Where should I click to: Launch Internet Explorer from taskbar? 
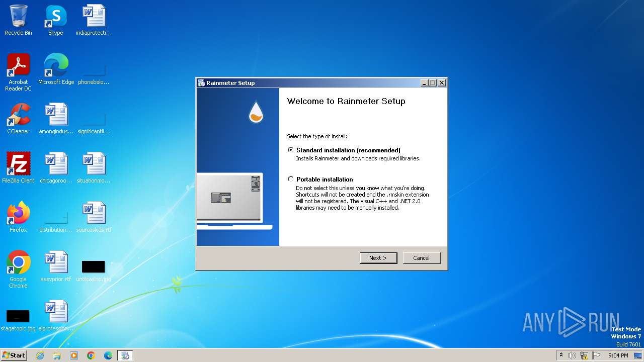click(x=40, y=355)
